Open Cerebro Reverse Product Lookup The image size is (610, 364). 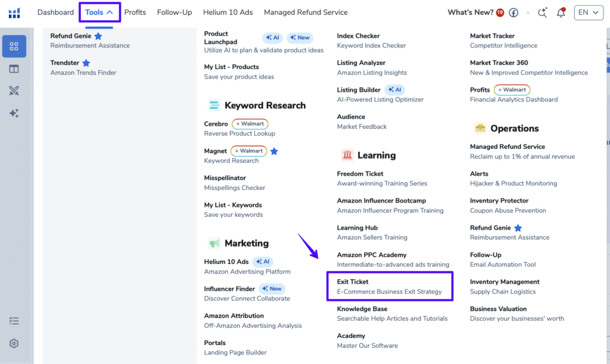[x=216, y=124]
